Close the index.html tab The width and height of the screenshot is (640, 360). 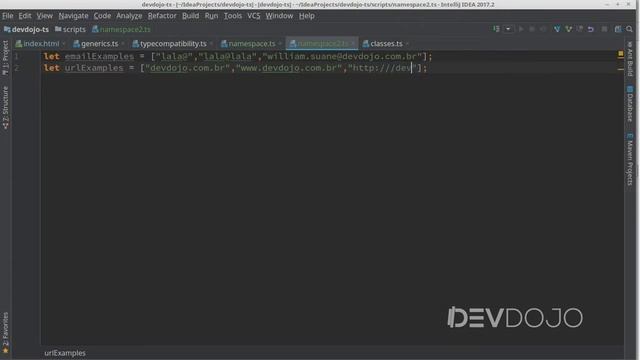[x=64, y=44]
